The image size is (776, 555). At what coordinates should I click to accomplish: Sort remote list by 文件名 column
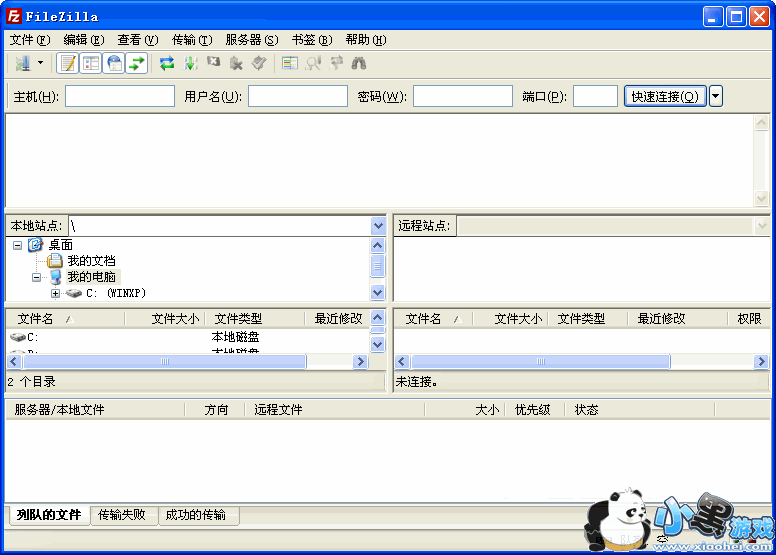434,319
